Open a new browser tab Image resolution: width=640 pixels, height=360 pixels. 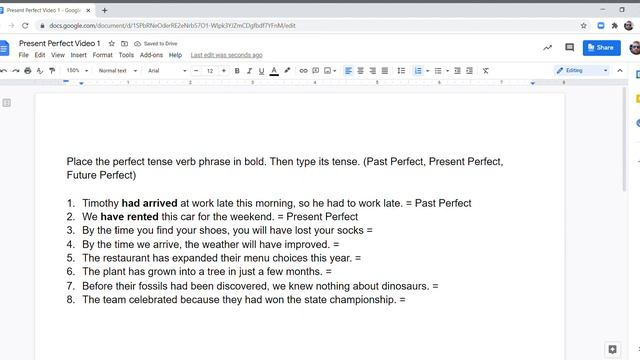point(104,10)
